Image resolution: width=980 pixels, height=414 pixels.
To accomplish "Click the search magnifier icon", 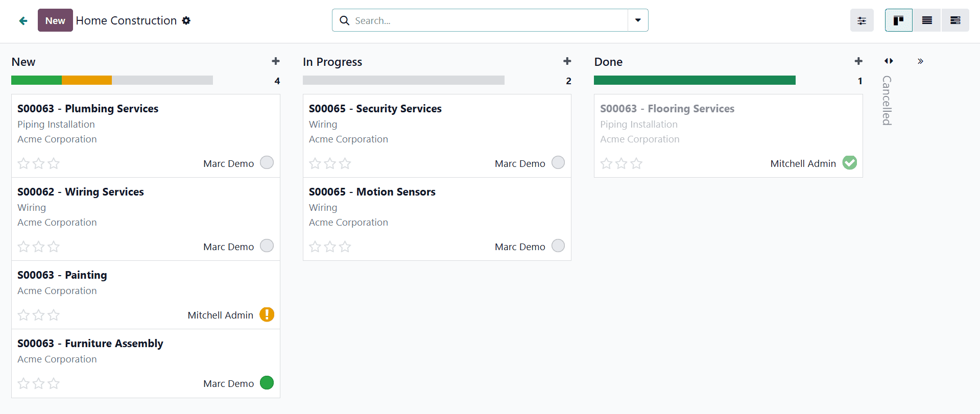I will point(345,20).
